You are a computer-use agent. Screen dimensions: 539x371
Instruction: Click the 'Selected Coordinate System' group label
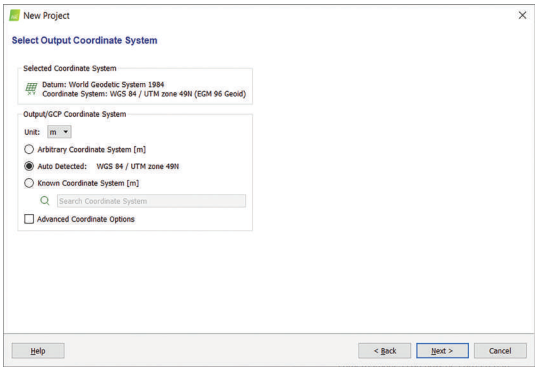tap(70, 68)
